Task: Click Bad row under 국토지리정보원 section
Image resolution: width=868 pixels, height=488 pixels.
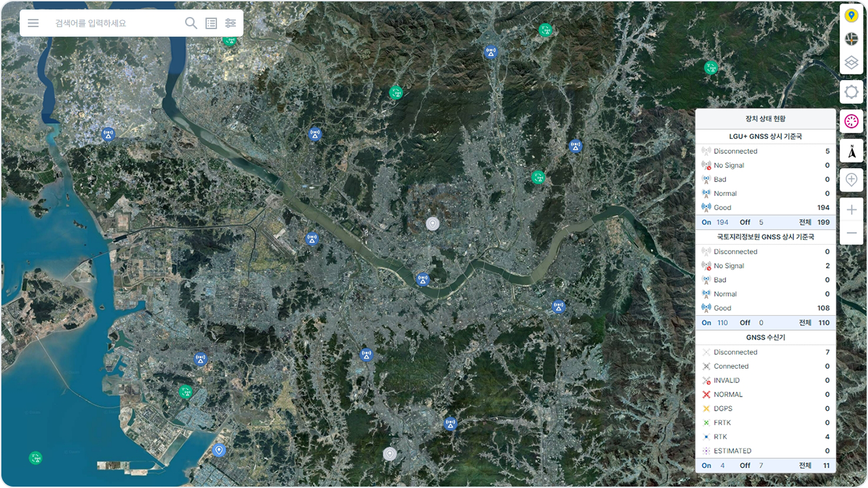Action: click(x=766, y=280)
